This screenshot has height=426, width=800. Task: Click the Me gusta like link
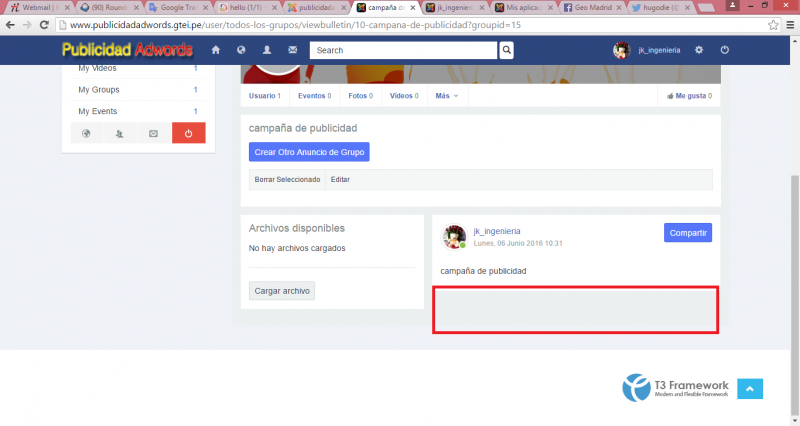[x=691, y=96]
